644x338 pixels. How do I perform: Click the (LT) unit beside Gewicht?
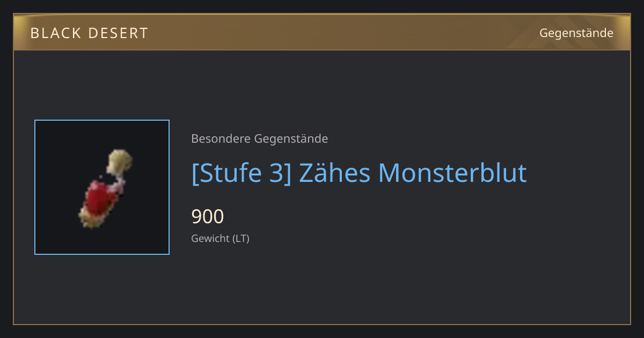pyautogui.click(x=241, y=239)
